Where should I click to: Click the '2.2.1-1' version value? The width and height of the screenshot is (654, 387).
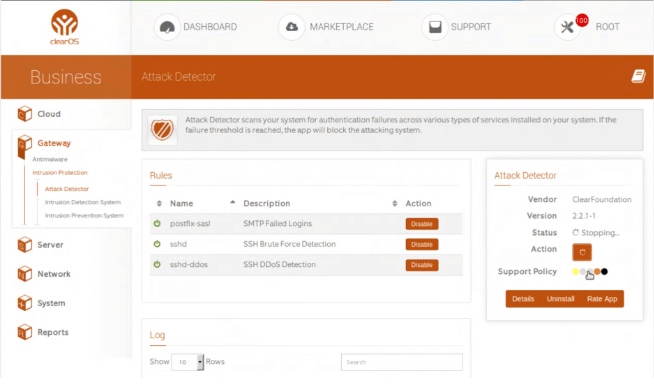(x=584, y=216)
